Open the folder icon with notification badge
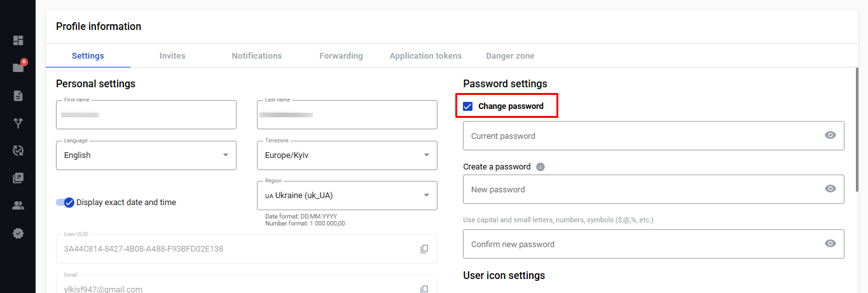The image size is (868, 293). coord(18,68)
